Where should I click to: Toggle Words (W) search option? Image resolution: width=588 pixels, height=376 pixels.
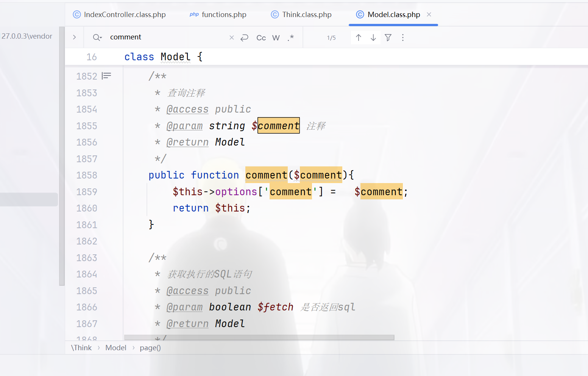[276, 38]
